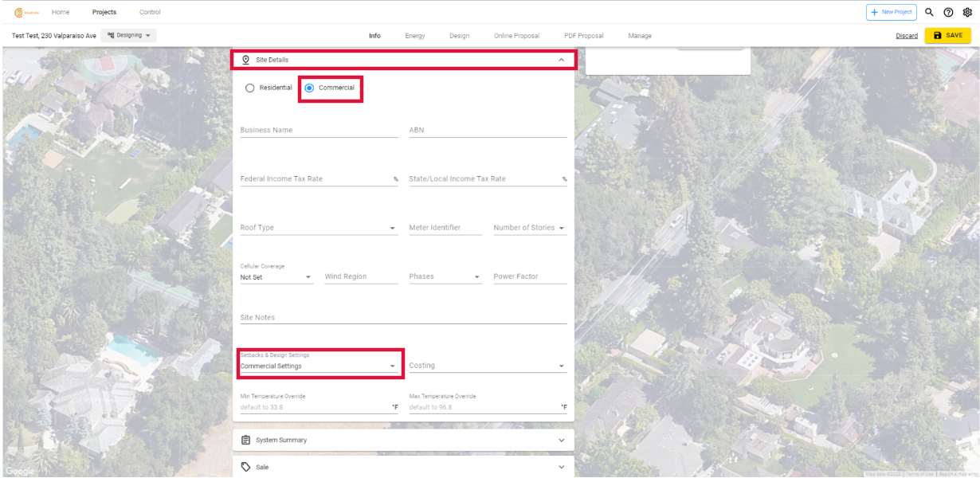This screenshot has height=478, width=980.
Task: Switch to the Energy tab
Action: pos(415,36)
